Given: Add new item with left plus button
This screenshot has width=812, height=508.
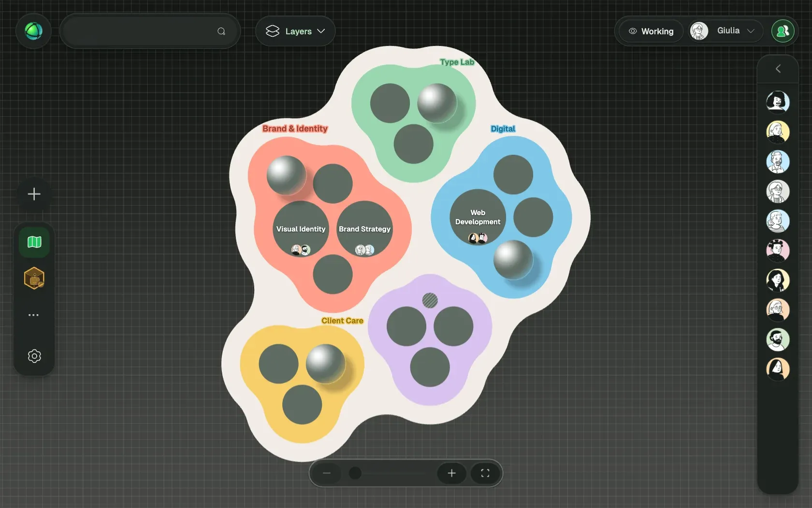Looking at the screenshot, I should coord(34,194).
